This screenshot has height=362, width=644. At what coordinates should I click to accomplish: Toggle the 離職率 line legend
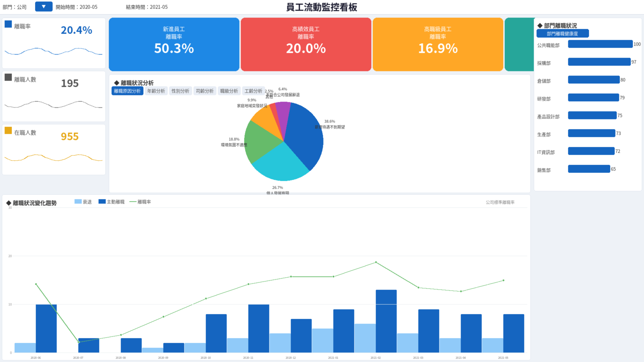(x=140, y=202)
